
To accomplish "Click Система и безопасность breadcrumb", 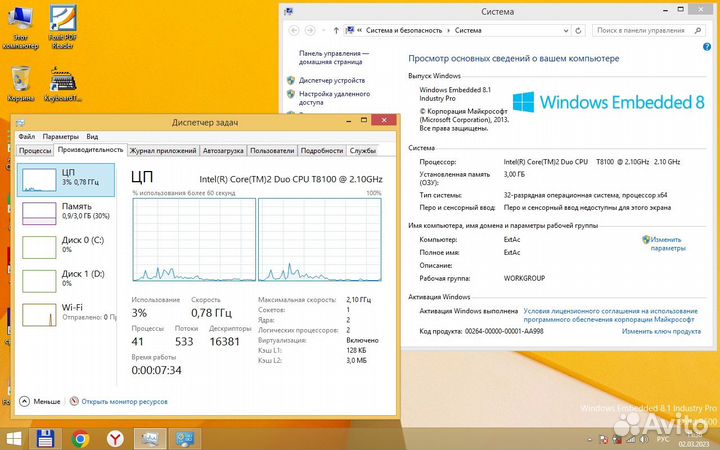I will pos(404,30).
